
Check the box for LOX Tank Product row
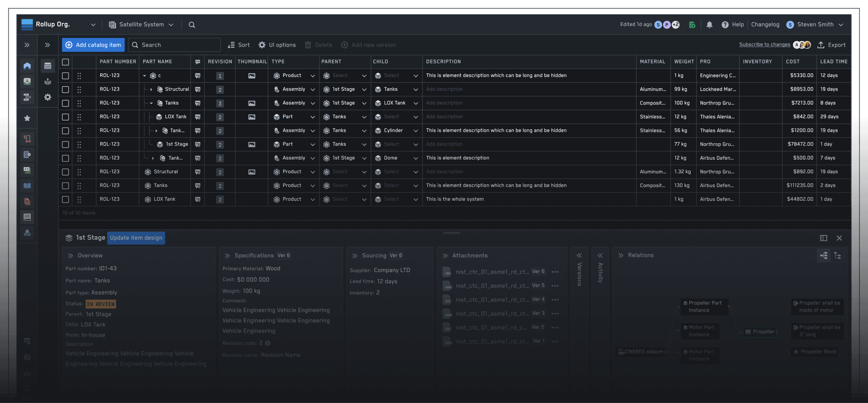coord(65,200)
